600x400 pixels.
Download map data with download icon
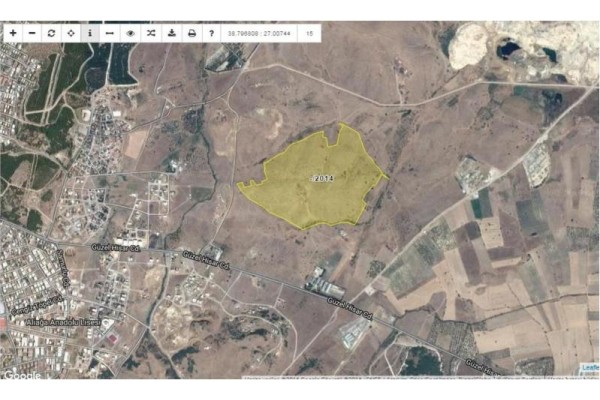click(x=171, y=33)
